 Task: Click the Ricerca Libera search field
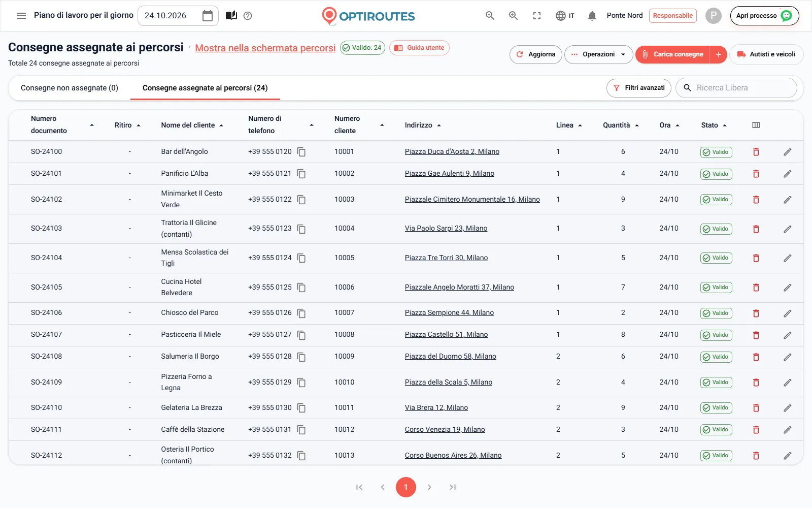click(736, 88)
